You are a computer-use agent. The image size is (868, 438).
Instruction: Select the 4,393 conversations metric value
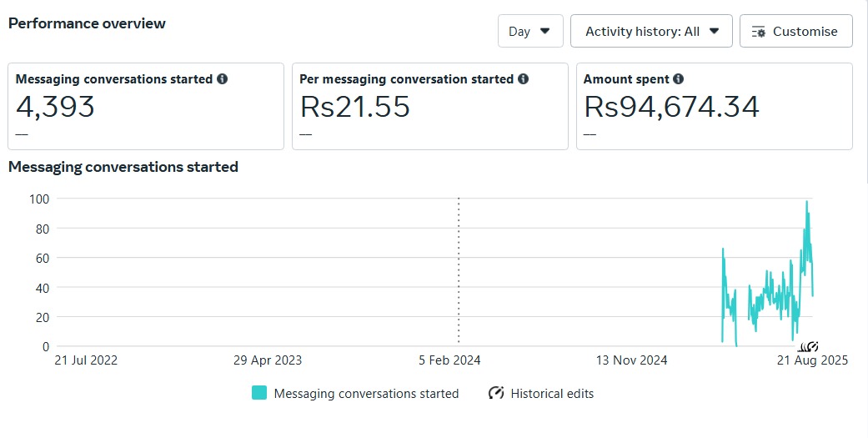55,107
